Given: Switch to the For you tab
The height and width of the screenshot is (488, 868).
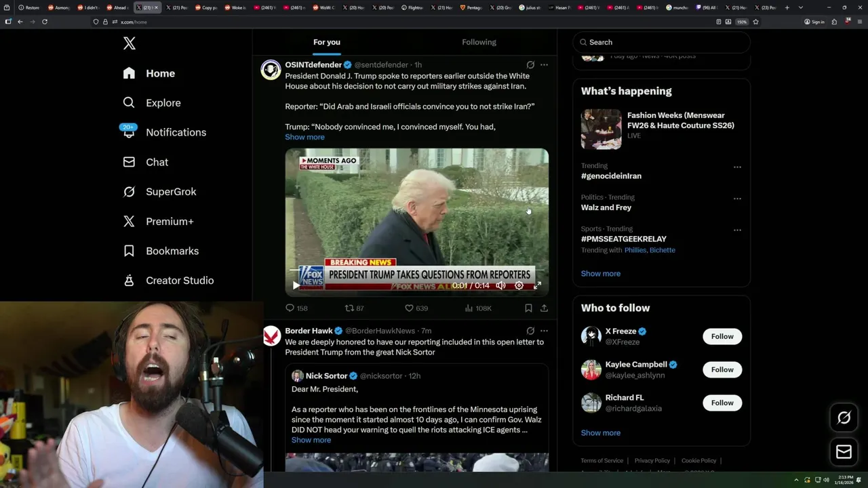Looking at the screenshot, I should click(x=327, y=42).
